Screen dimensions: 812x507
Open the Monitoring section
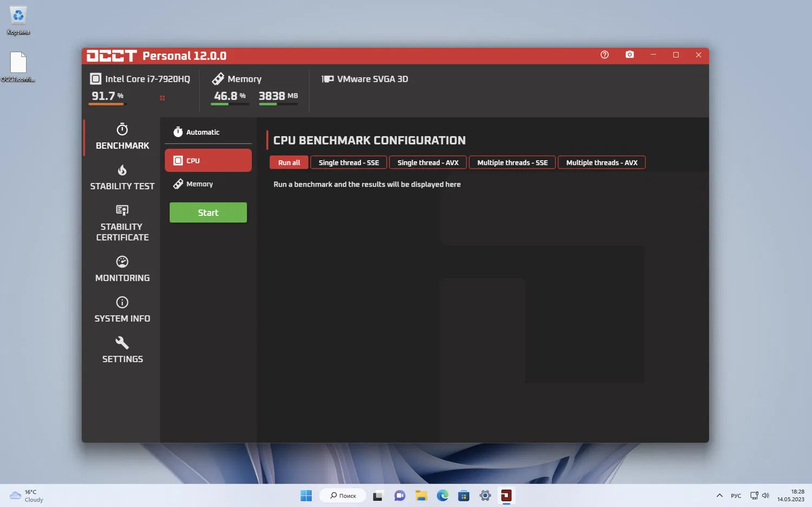[x=122, y=269]
